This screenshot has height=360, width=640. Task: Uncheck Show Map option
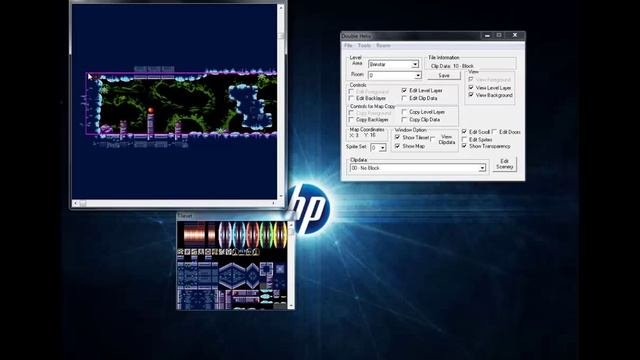coord(398,146)
